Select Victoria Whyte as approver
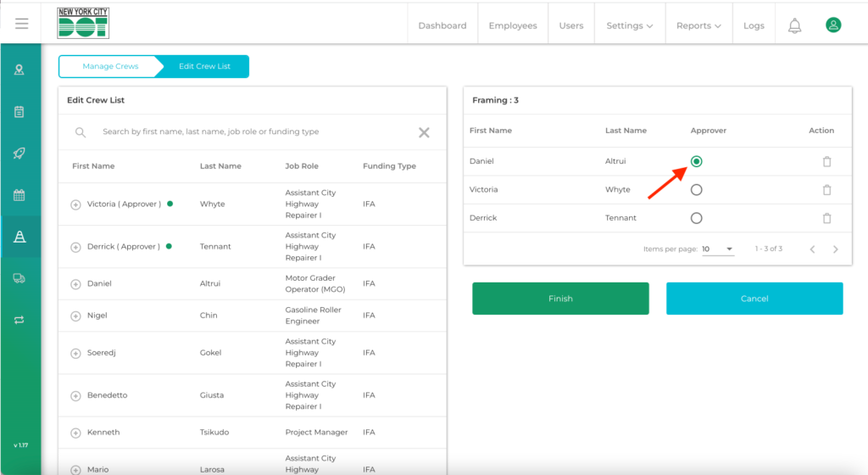Viewport: 868px width, 475px height. (696, 190)
